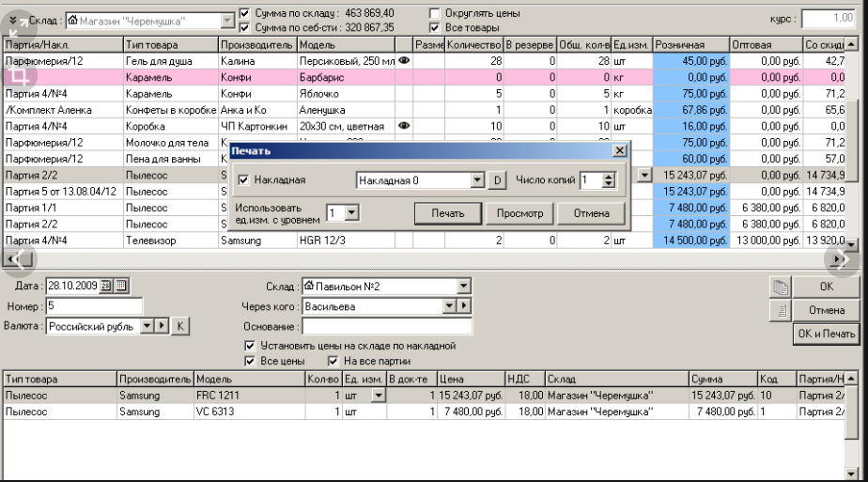The image size is (868, 482).
Task: Uncheck the Все товары checkbox
Action: [x=435, y=27]
